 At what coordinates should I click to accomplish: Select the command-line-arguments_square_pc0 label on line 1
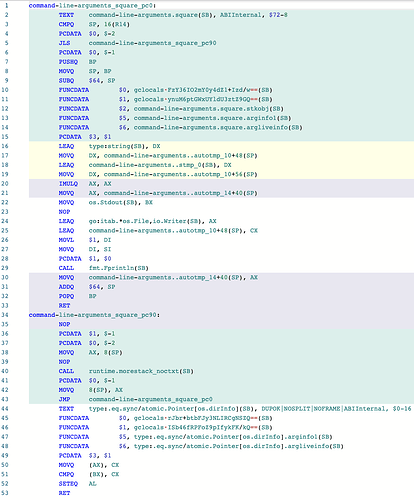click(x=92, y=6)
